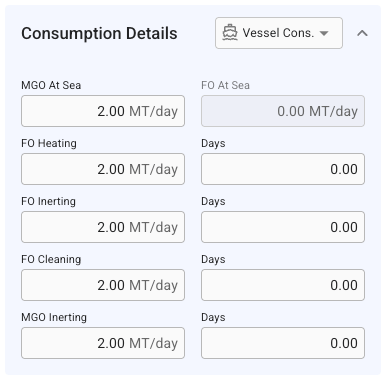Click the Days field beside FO Heating
This screenshot has height=381, width=387.
tap(283, 169)
